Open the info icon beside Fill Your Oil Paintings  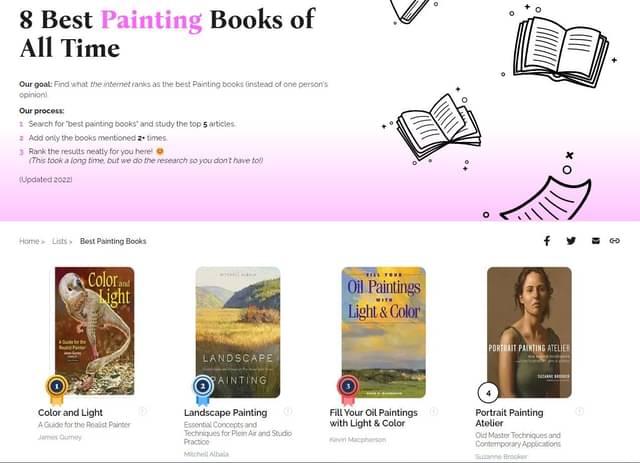point(434,411)
